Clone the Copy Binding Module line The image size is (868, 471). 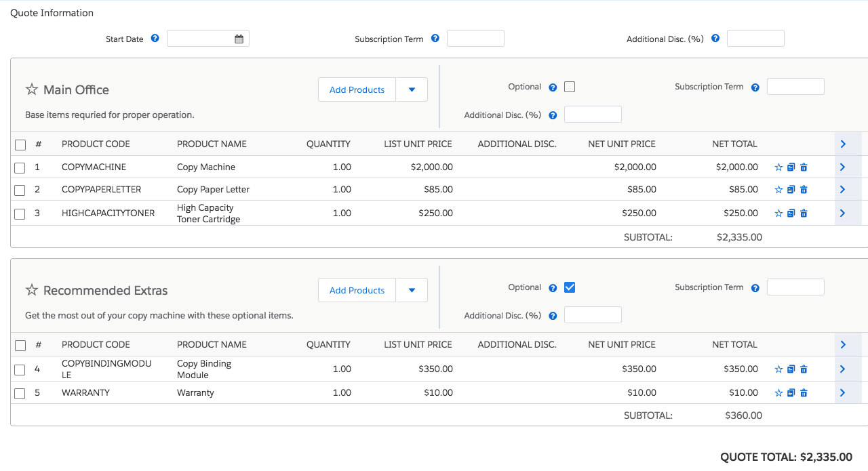[791, 369]
